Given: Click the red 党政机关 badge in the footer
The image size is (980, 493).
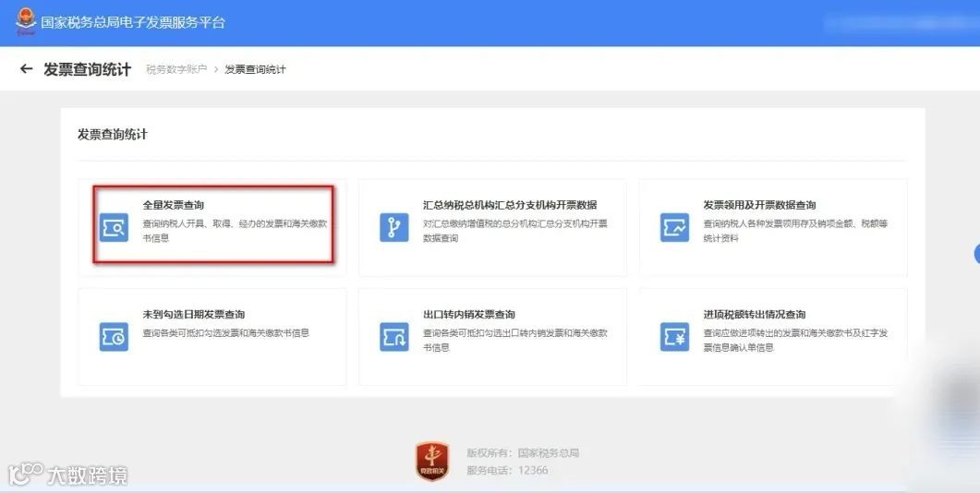Looking at the screenshot, I should [x=432, y=461].
